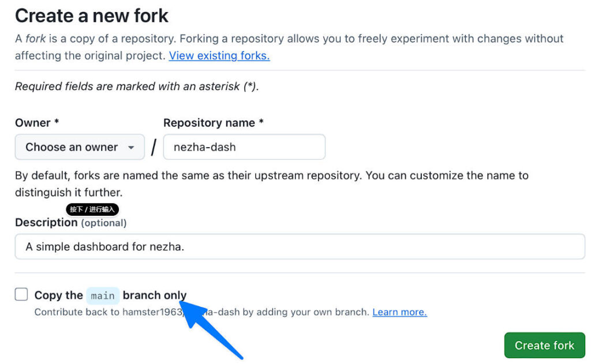Click the slash separator between owner and name
This screenshot has height=364, width=591.
coord(154,148)
